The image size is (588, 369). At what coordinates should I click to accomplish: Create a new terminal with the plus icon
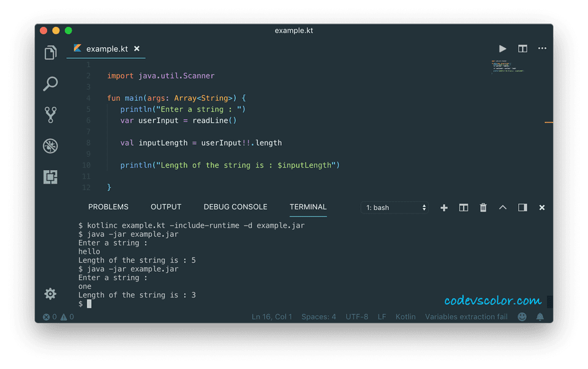443,207
